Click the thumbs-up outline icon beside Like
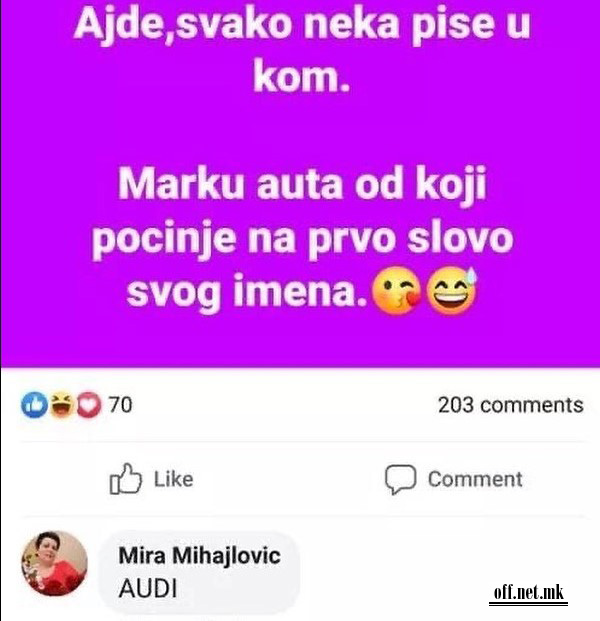This screenshot has width=600, height=621. tap(125, 479)
